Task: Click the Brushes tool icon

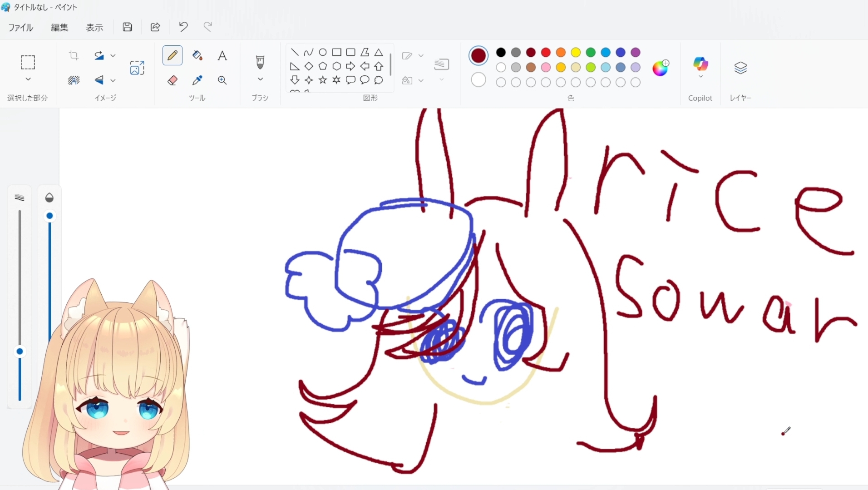Action: 260,62
